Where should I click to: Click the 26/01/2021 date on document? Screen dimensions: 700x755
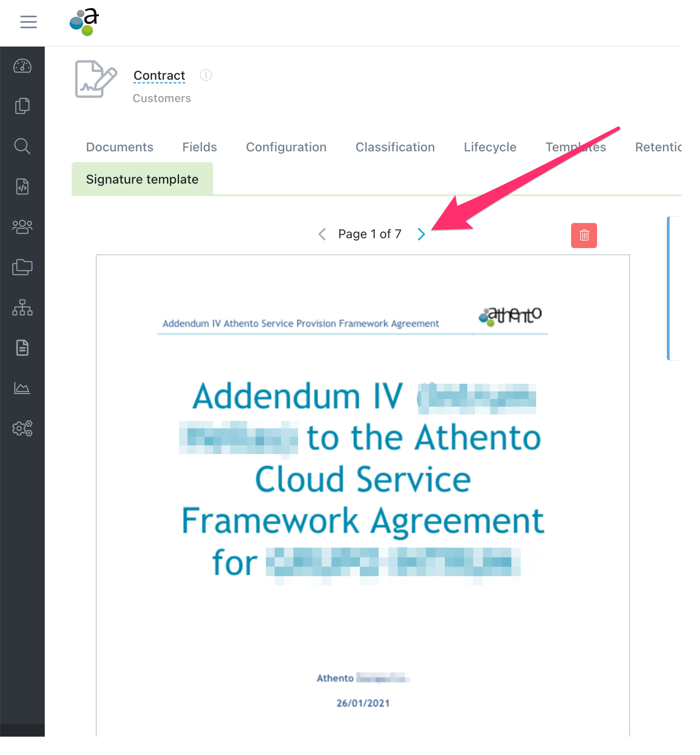pyautogui.click(x=363, y=703)
